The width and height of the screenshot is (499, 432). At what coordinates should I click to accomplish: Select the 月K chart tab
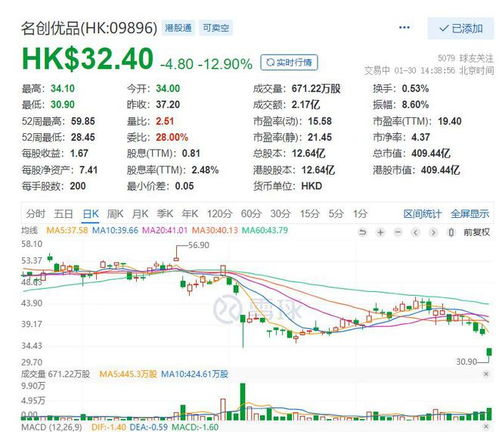[140, 214]
